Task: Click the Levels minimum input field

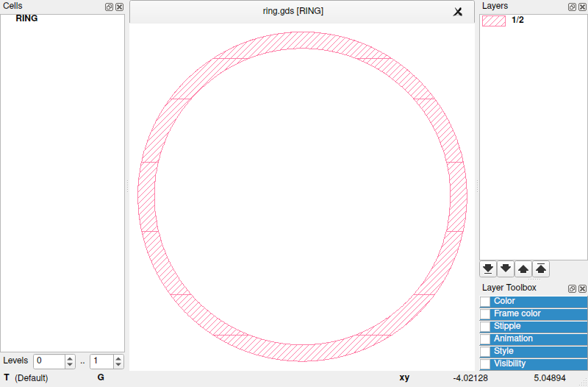Action: pyautogui.click(x=49, y=361)
